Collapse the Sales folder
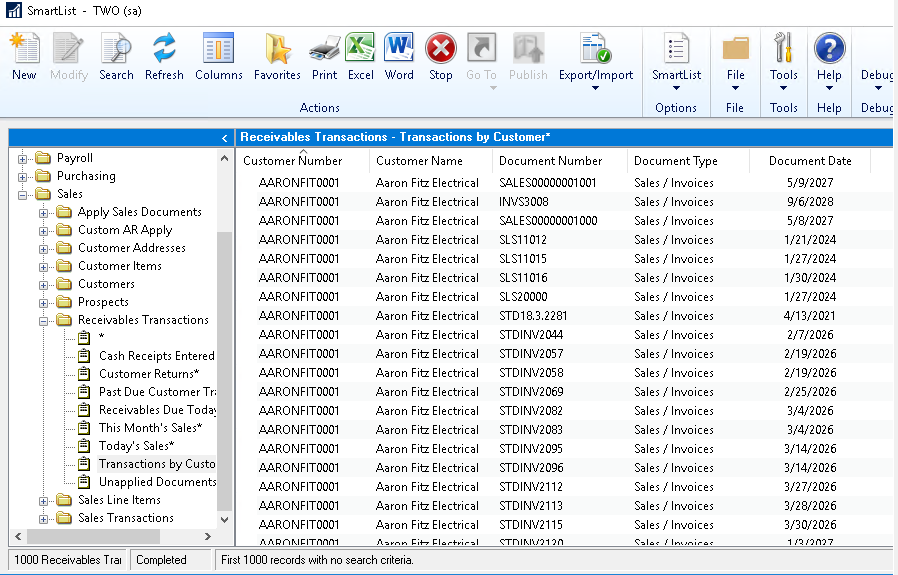Image resolution: width=898 pixels, height=575 pixels. tap(22, 195)
